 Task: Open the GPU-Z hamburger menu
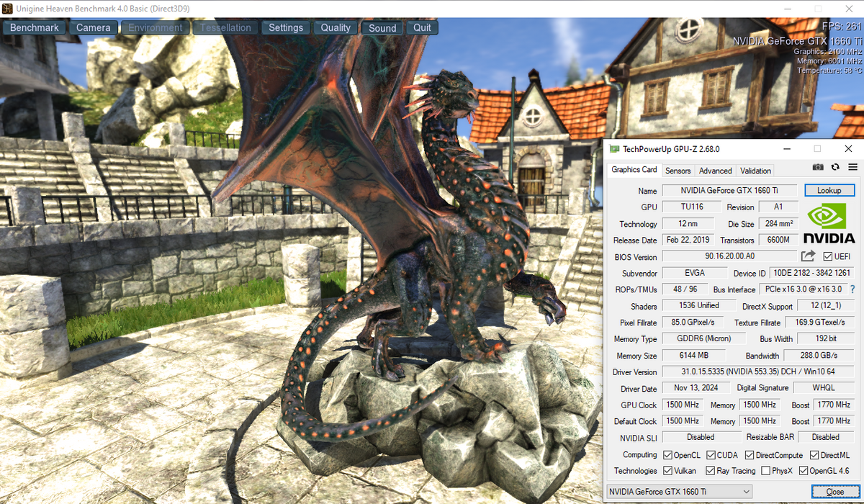pos(852,167)
